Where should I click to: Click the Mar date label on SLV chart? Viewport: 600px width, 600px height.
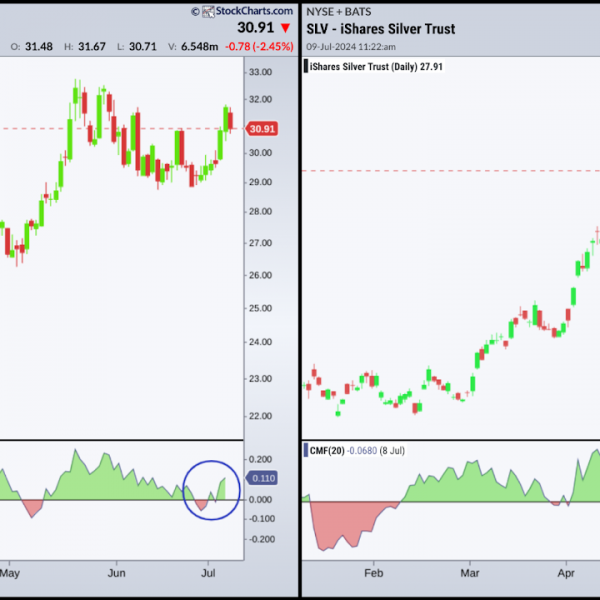pos(470,573)
